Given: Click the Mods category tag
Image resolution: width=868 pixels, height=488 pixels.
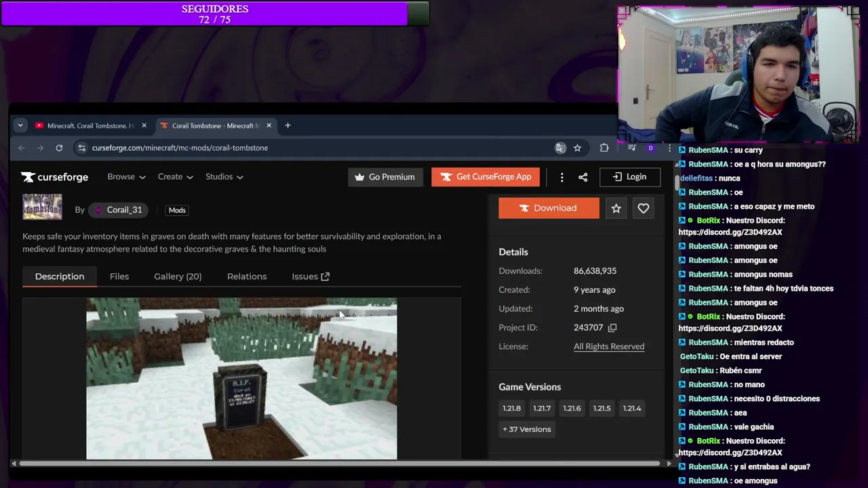Looking at the screenshot, I should tap(177, 210).
